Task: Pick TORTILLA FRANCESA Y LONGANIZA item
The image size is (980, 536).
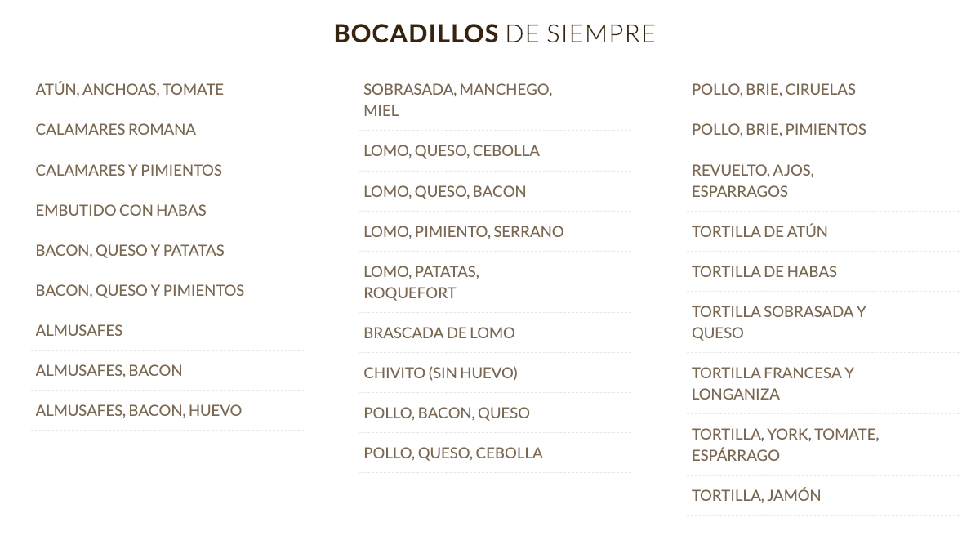Action: (772, 383)
